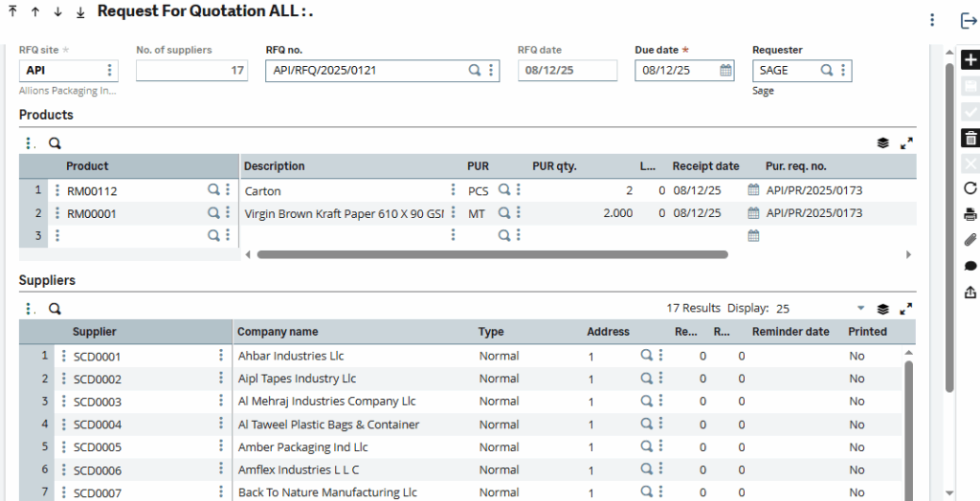Image resolution: width=980 pixels, height=501 pixels.
Task: Open the page's three-dot more actions menu
Action: [931, 20]
